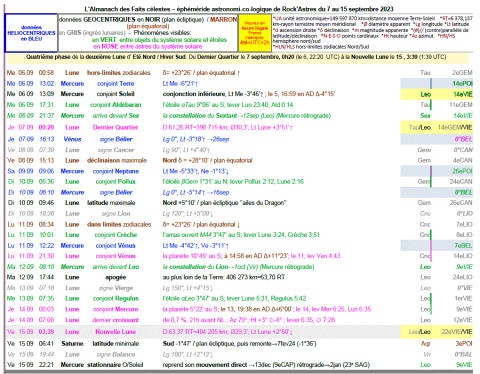Image resolution: width=480 pixels, height=374 pixels.
Task: Click 'stationnaire O/Soleil' Mercure entry
Action: [x=115, y=365]
